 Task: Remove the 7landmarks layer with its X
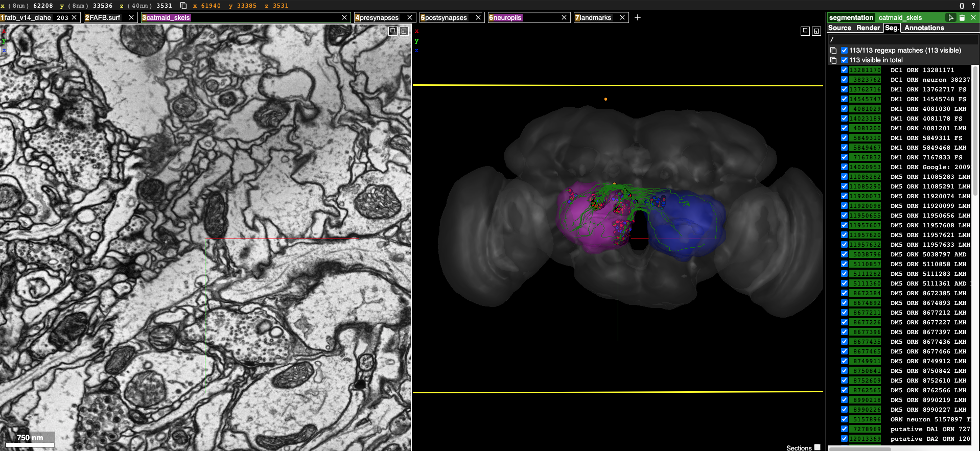pos(622,17)
